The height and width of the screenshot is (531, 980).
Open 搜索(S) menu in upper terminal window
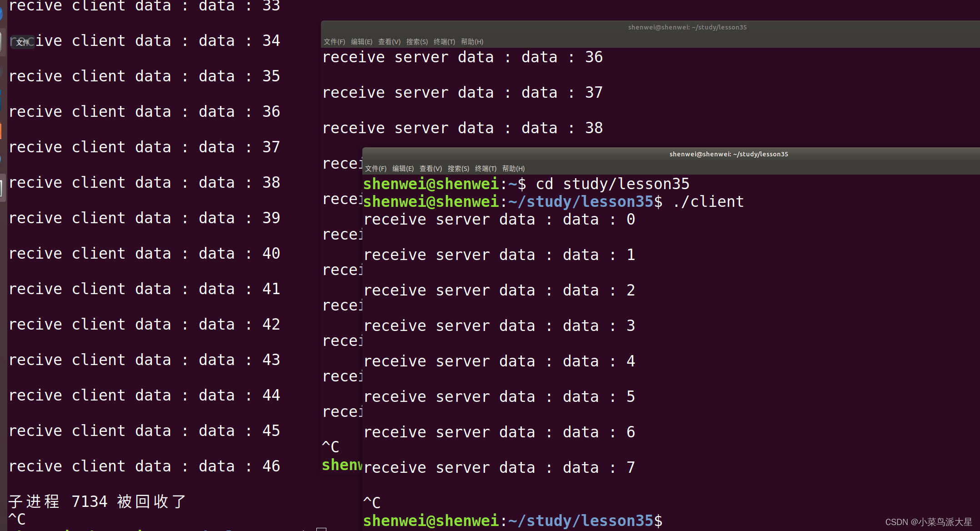(417, 42)
